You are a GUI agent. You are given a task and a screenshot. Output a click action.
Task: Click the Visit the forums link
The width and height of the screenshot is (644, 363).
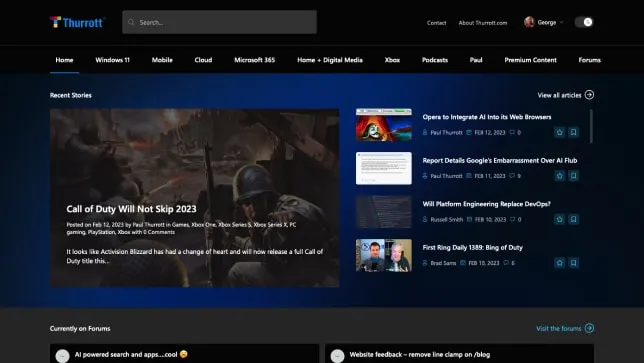559,329
